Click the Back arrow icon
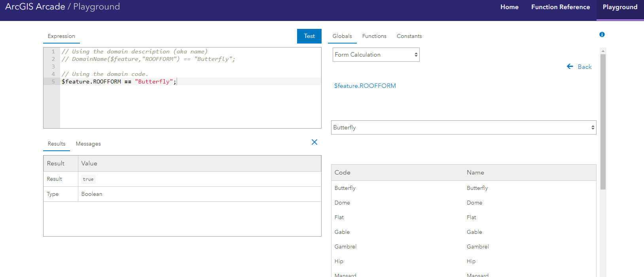Screen dimensions: 644x277 tap(570, 66)
